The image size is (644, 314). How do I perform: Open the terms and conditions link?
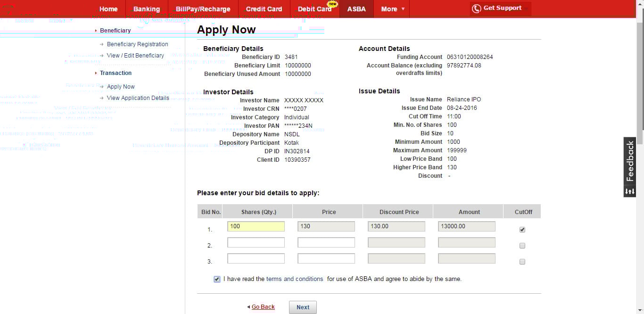click(295, 279)
